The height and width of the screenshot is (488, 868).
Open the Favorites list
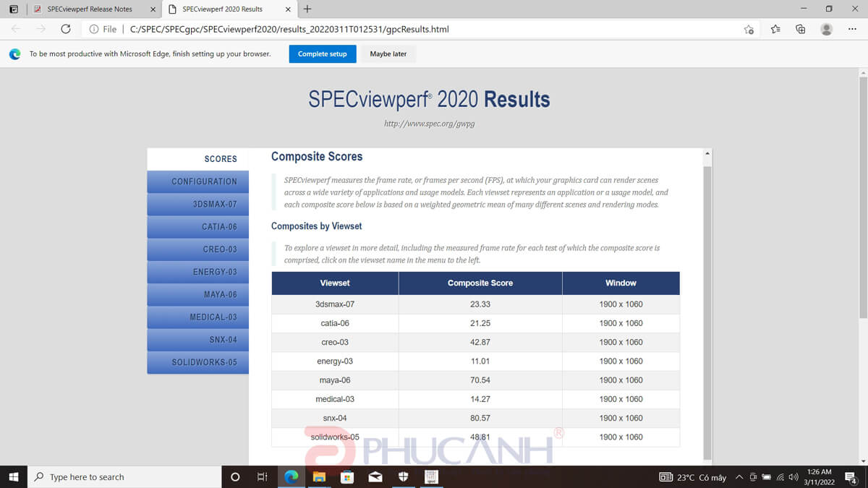point(775,29)
